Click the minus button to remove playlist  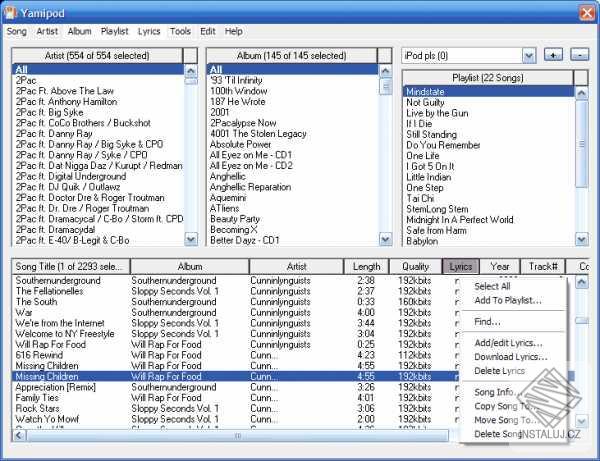tap(580, 55)
